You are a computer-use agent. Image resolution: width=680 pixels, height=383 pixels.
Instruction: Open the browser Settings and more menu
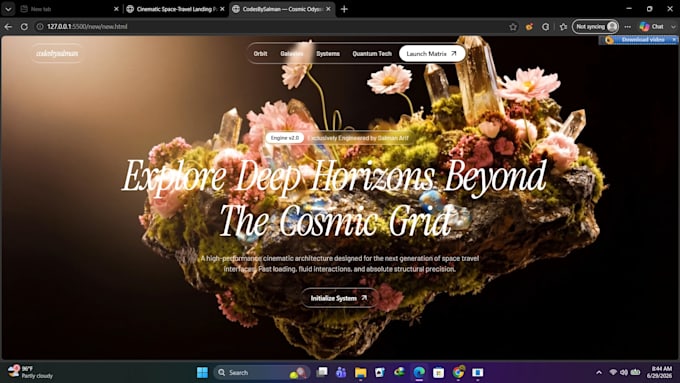click(628, 26)
